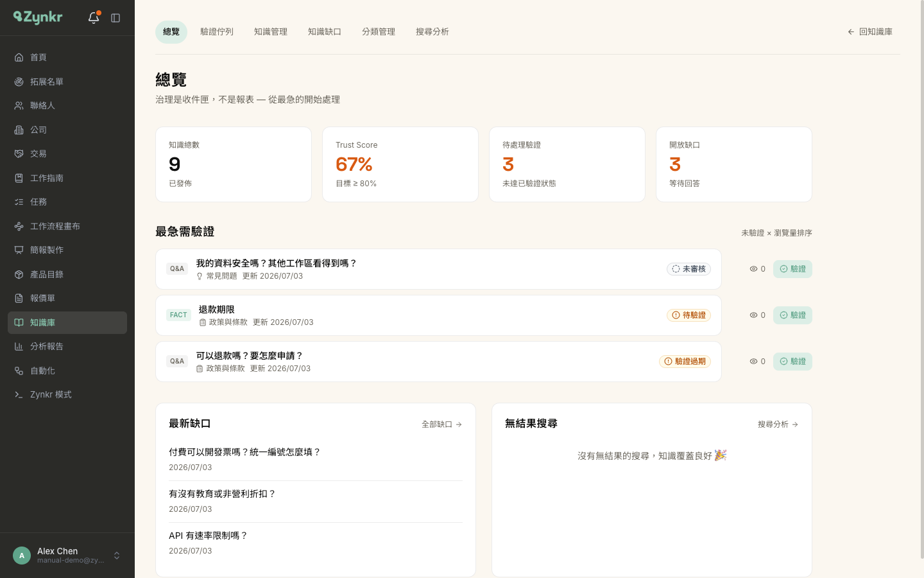The width and height of the screenshot is (924, 578).
Task: Open gap API 有速率限制嗎？
Action: 316,543
